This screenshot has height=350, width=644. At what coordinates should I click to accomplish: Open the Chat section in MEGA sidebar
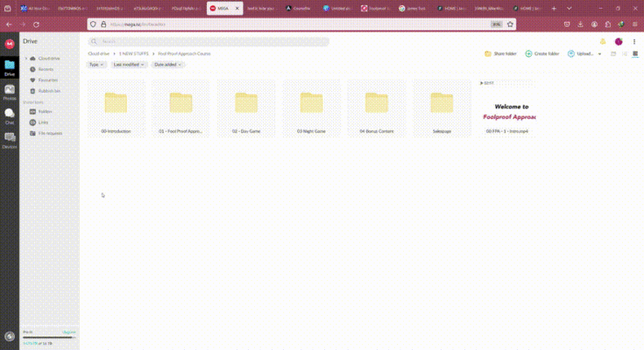pyautogui.click(x=10, y=115)
